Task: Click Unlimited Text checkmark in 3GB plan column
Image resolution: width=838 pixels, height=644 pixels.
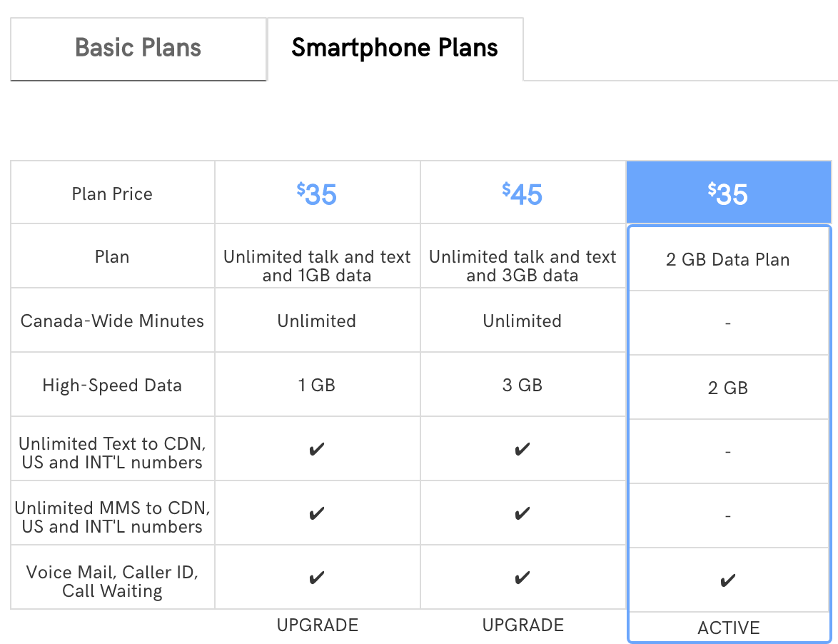Action: [523, 450]
